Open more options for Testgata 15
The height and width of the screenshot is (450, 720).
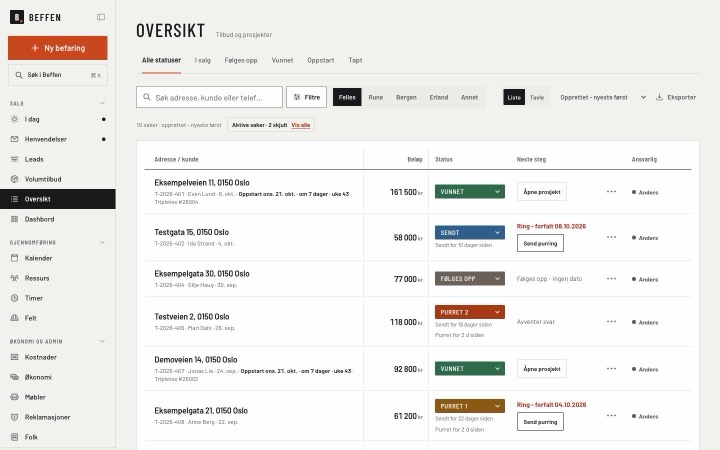pos(611,237)
